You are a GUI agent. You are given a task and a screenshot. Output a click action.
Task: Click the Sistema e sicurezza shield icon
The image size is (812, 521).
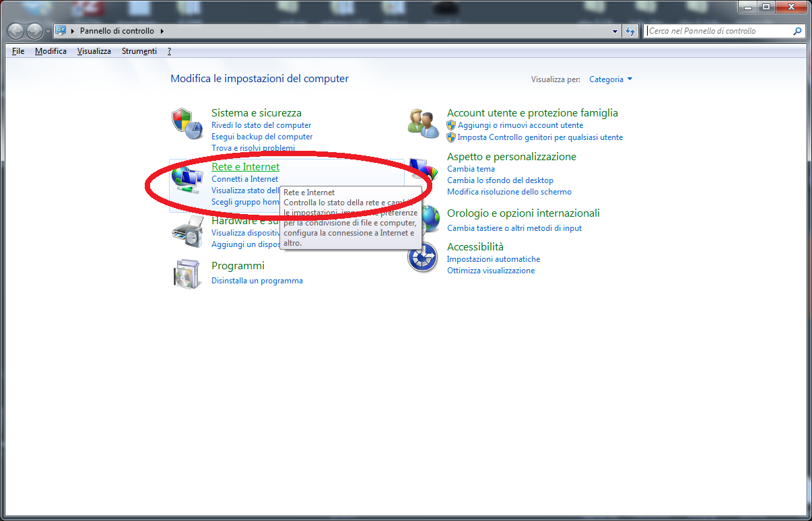pyautogui.click(x=187, y=123)
